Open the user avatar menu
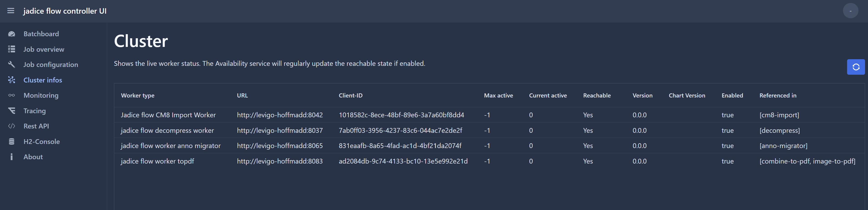Screen dimensions: 868x210 (x=850, y=11)
